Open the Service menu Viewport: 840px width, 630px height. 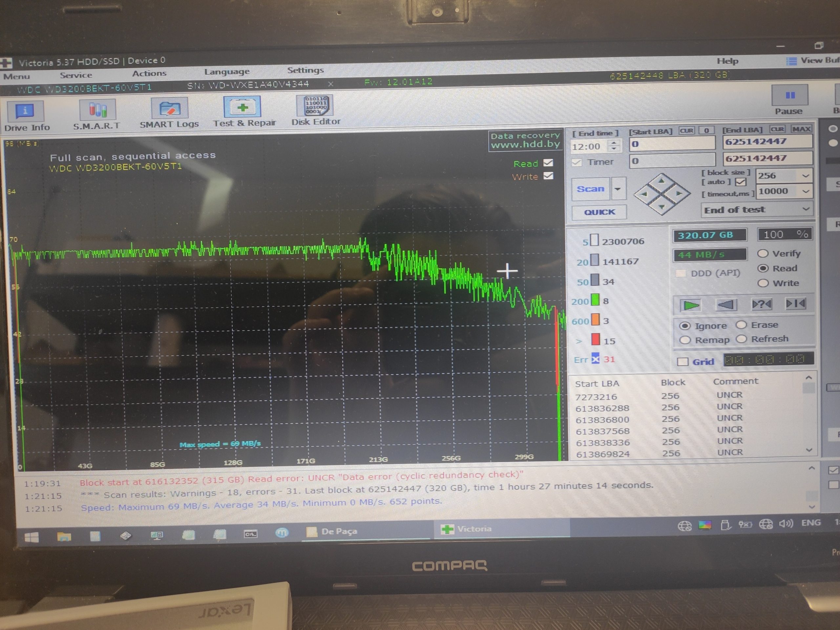[75, 75]
